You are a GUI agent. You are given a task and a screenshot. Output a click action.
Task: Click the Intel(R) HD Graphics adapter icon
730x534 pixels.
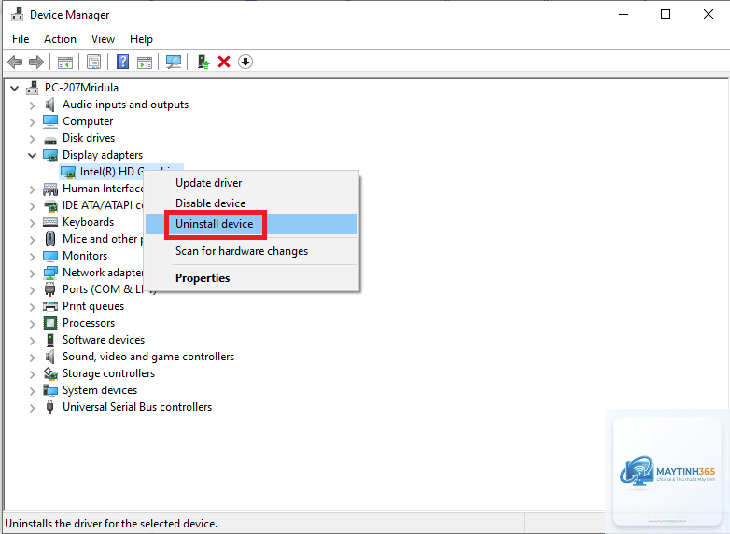[x=68, y=172]
